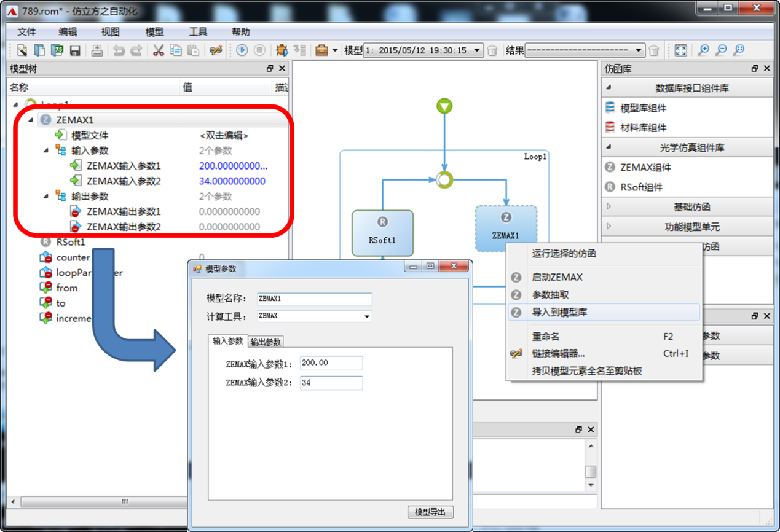Float the 模型树 panel with its restore icon
This screenshot has height=532, width=780.
[270, 69]
